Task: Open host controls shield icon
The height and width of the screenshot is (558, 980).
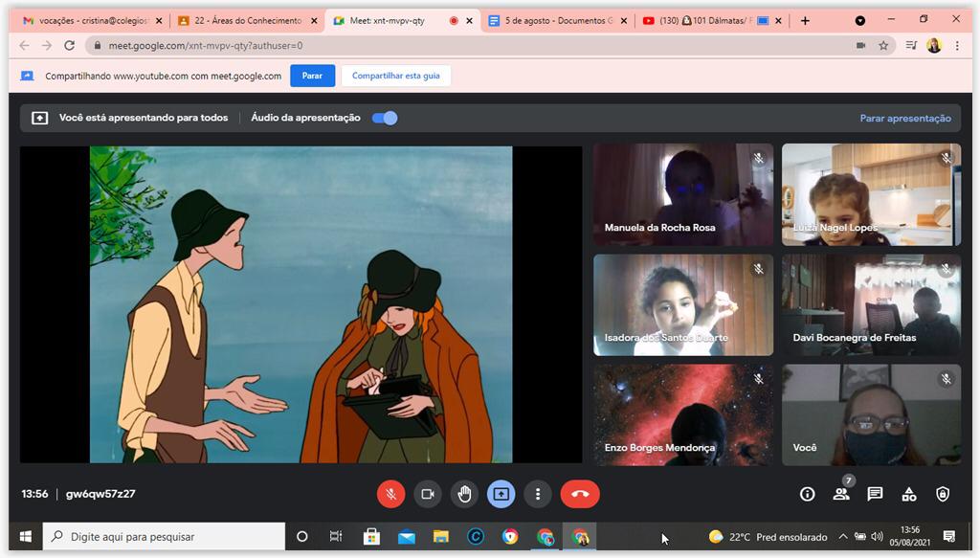Action: tap(943, 494)
